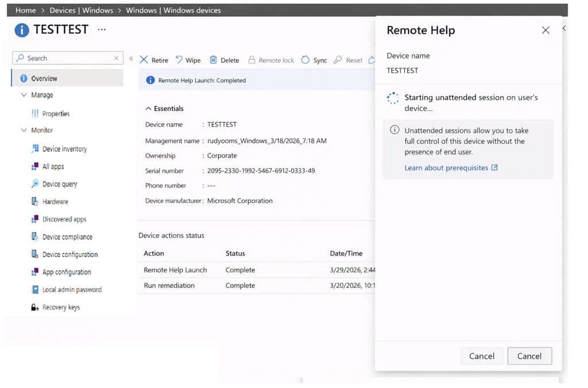
Task: Open Discovered apps in the sidebar
Action: coord(64,219)
